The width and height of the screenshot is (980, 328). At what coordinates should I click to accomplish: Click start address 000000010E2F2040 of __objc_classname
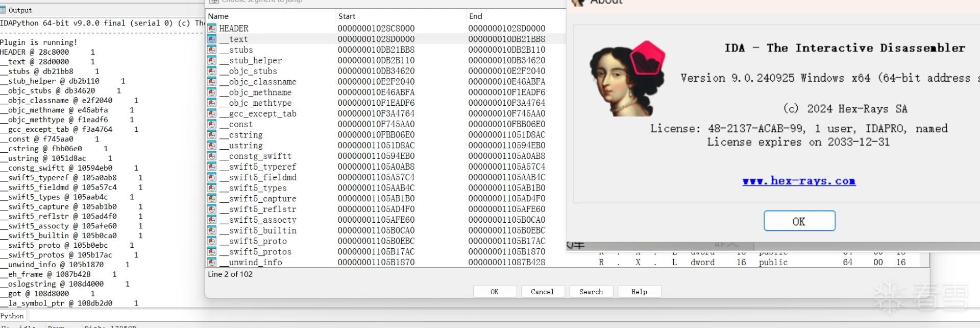376,82
